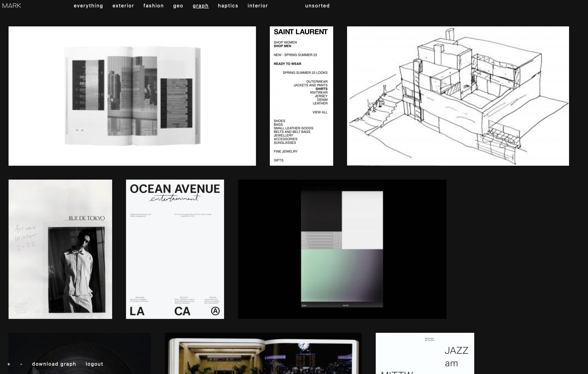Click the 'interior' category icon
The width and height of the screenshot is (588, 374).
tap(258, 6)
